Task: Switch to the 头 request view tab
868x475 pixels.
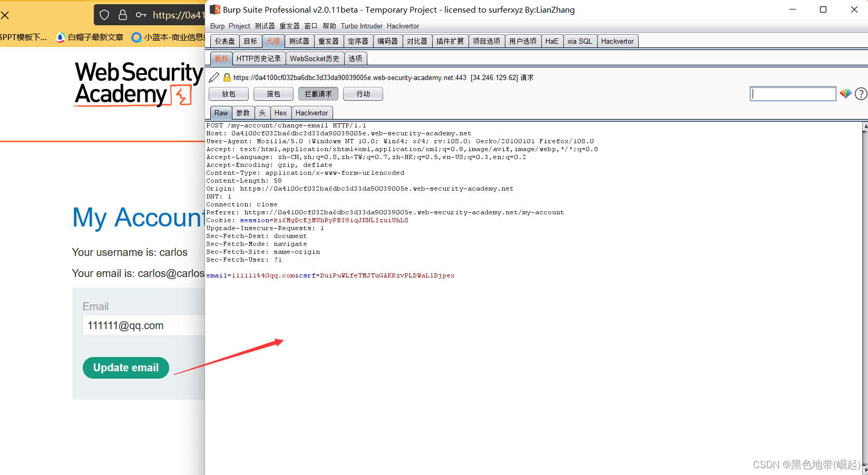Action: pos(262,113)
